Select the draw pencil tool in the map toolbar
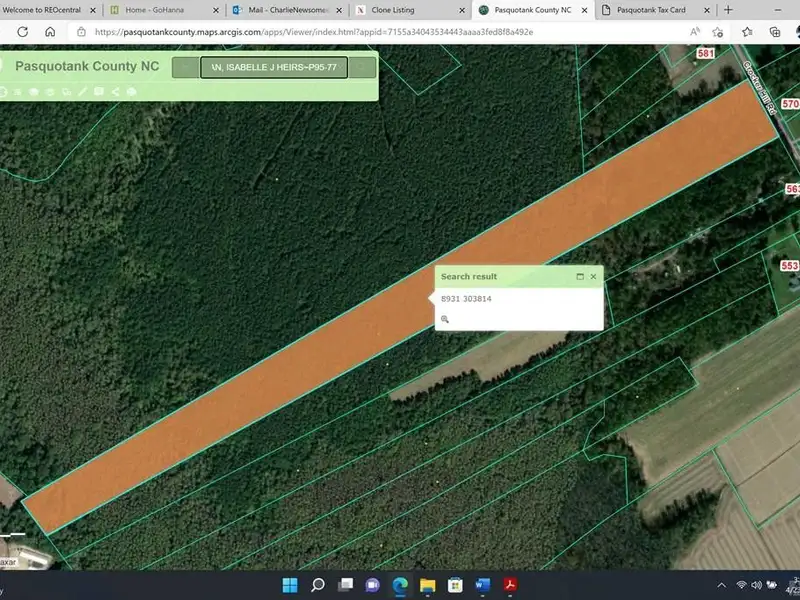The width and height of the screenshot is (800, 600). pos(83,92)
